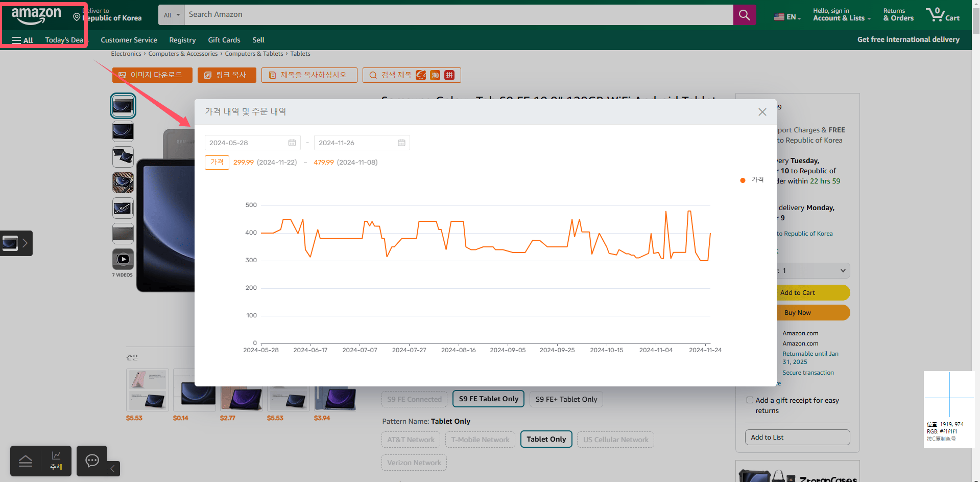
Task: Select the S9 FE+ Tablet Only option
Action: click(566, 399)
